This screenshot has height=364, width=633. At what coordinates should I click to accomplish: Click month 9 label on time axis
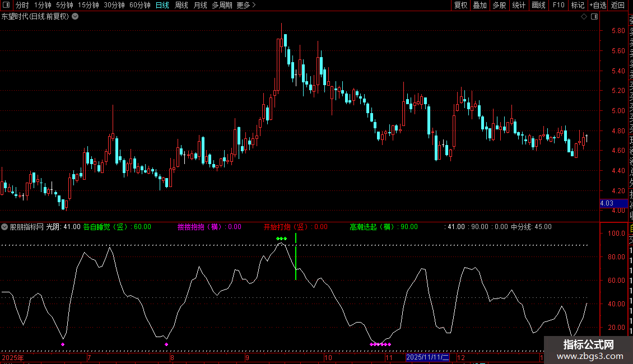[247, 357]
